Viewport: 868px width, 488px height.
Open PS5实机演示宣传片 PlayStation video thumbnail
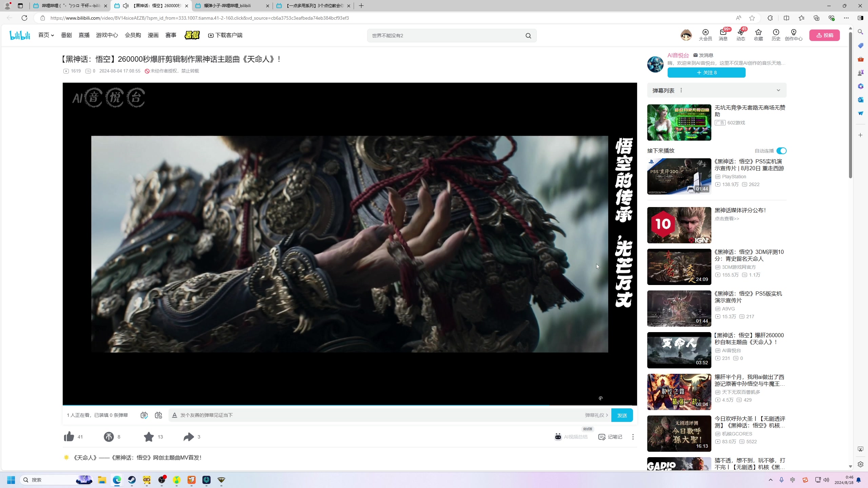(x=679, y=176)
